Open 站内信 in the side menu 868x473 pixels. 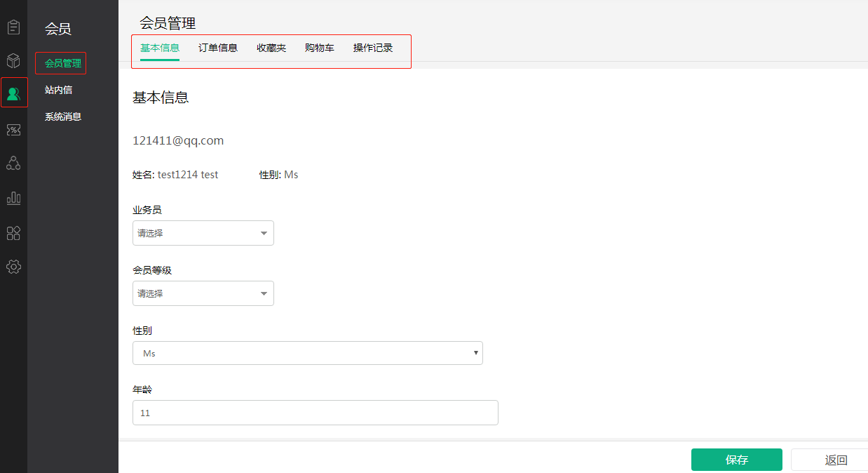[58, 90]
